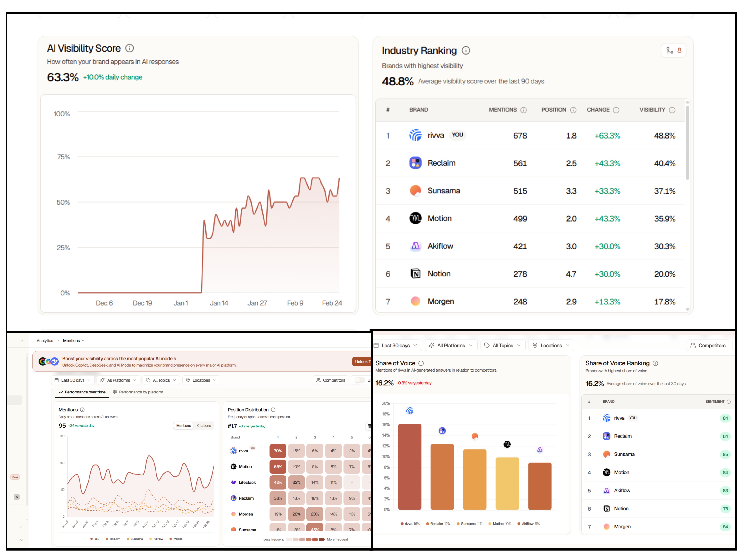Click the rivva bar in Share of Voice chart
The width and height of the screenshot is (747, 560).
(x=410, y=466)
